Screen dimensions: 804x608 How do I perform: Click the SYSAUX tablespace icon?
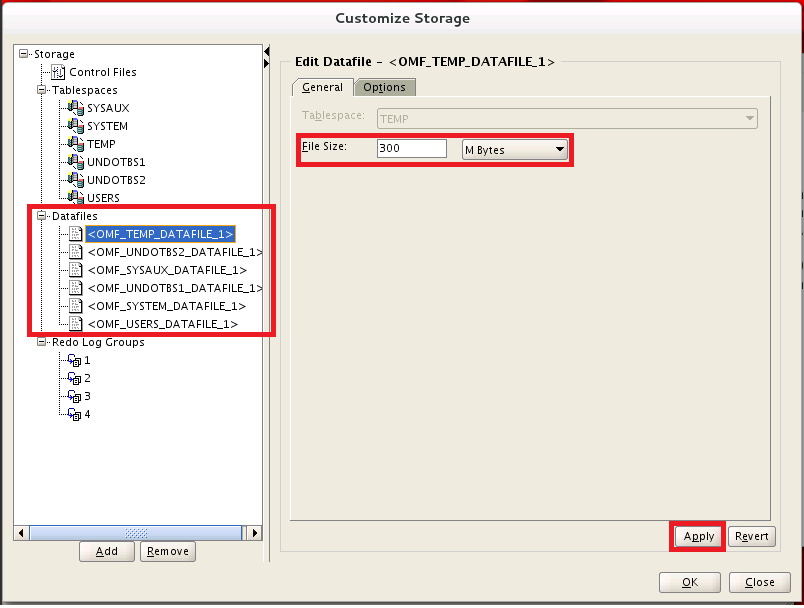point(76,108)
